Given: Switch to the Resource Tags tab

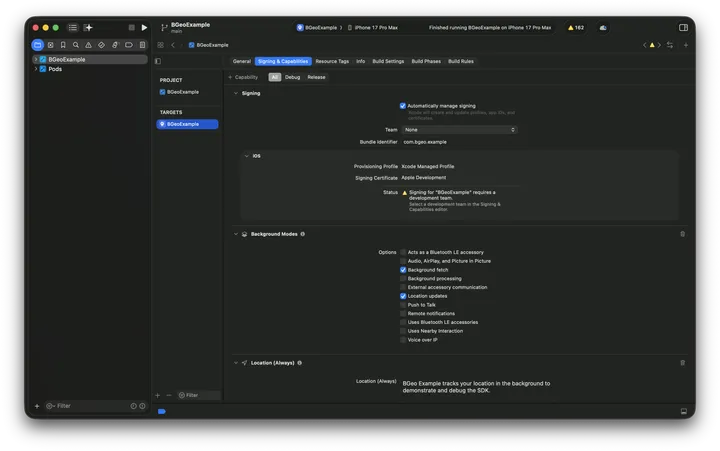Looking at the screenshot, I should [x=332, y=61].
